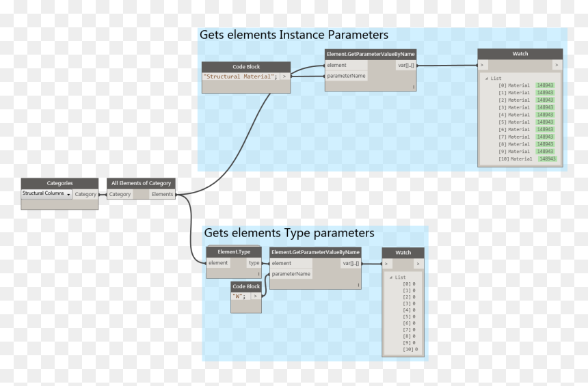Select the upper Watch node header
The image size is (588, 386).
(520, 54)
